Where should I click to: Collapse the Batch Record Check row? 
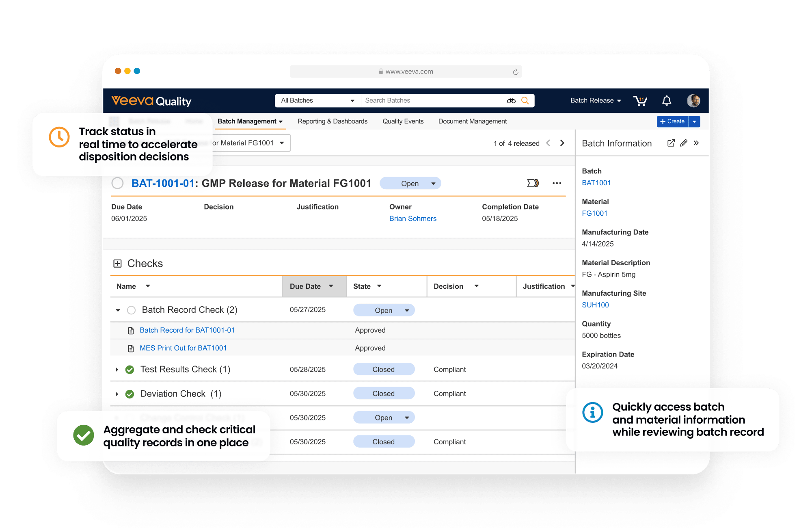point(118,310)
